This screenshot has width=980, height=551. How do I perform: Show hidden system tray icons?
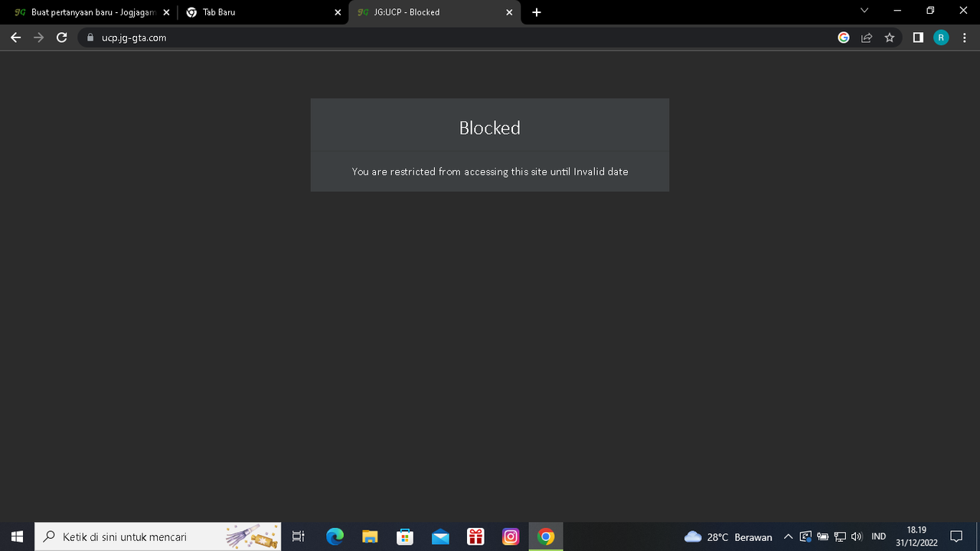click(788, 536)
